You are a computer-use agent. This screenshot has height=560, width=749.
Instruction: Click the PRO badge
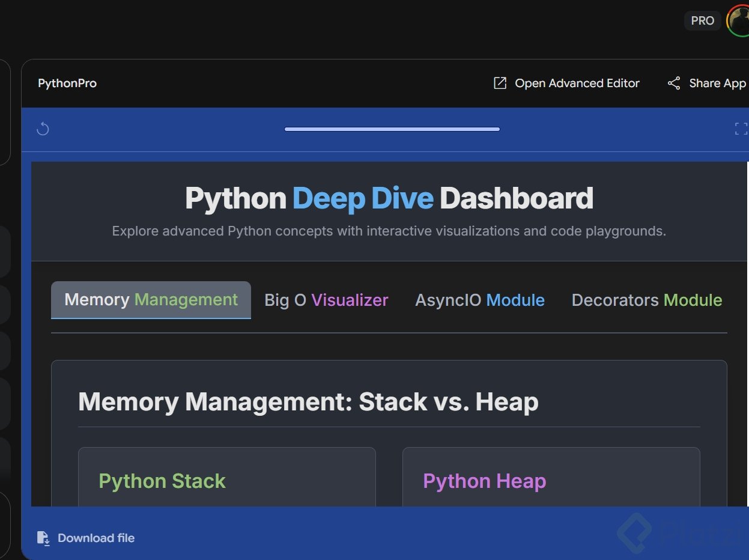(x=702, y=21)
